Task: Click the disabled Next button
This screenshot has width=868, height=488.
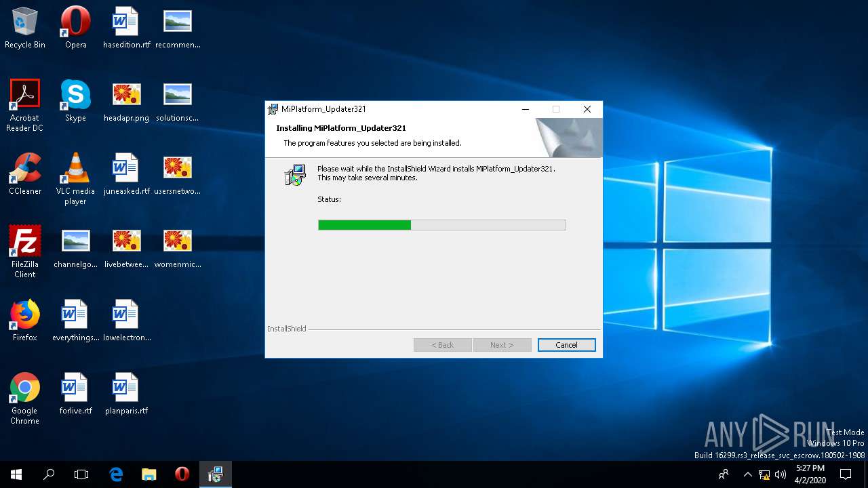Action: pyautogui.click(x=502, y=345)
